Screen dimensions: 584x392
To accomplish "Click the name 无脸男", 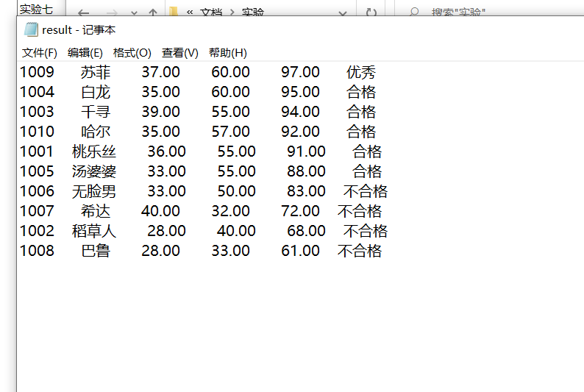I will 94,191.
